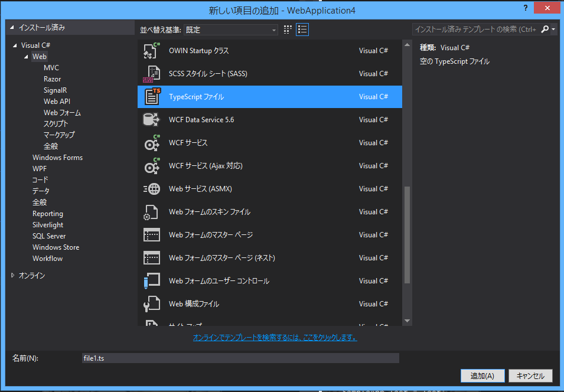This screenshot has width=564, height=392.
Task: Select the Web 構成ファイル wrench icon
Action: (x=151, y=304)
